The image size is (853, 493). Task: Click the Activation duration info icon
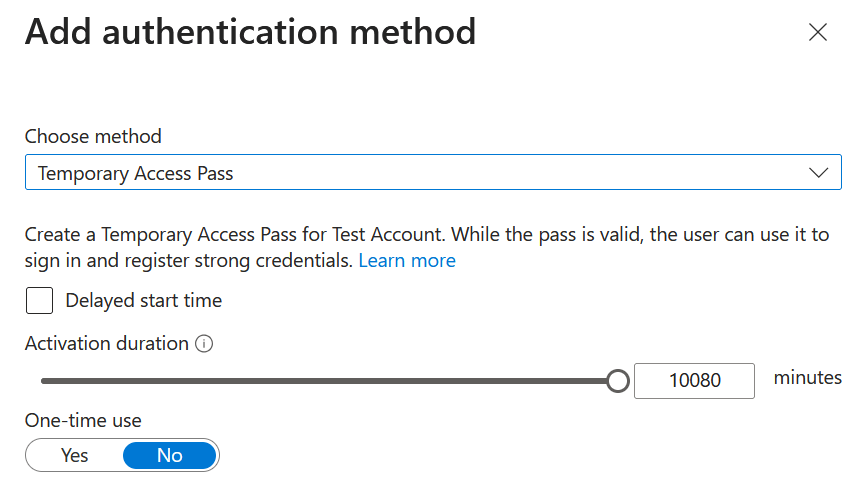(x=204, y=344)
